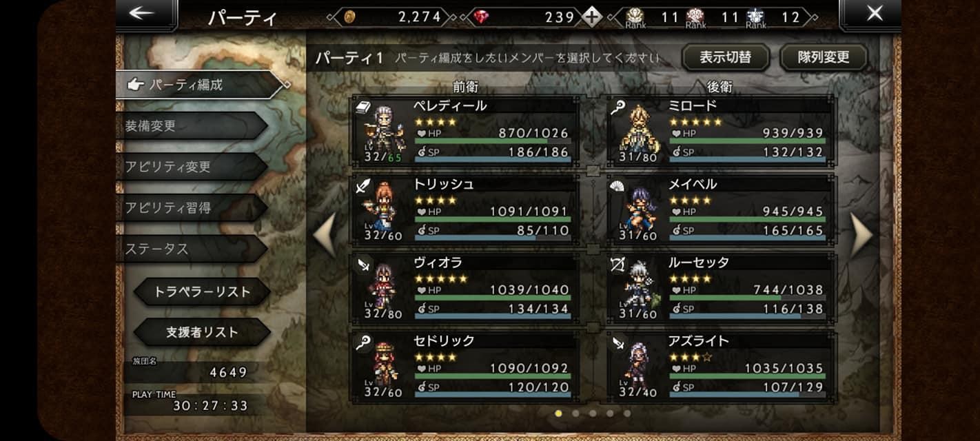Open ステータス menu item
The height and width of the screenshot is (441, 980).
tap(191, 249)
